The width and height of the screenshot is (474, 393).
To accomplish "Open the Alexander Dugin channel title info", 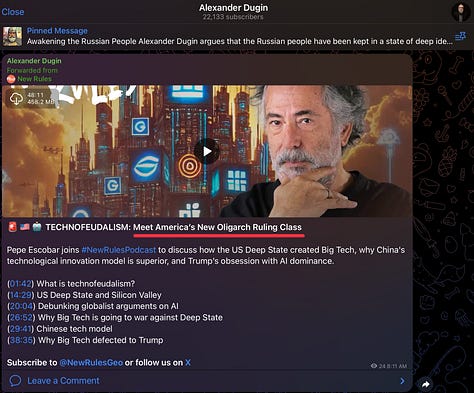I will click(233, 8).
